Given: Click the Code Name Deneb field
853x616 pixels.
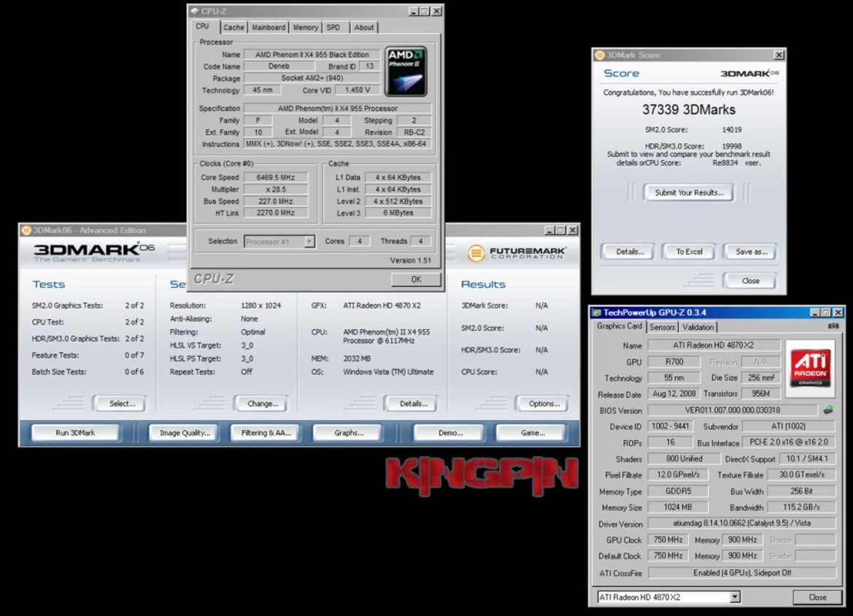Looking at the screenshot, I should (x=279, y=66).
